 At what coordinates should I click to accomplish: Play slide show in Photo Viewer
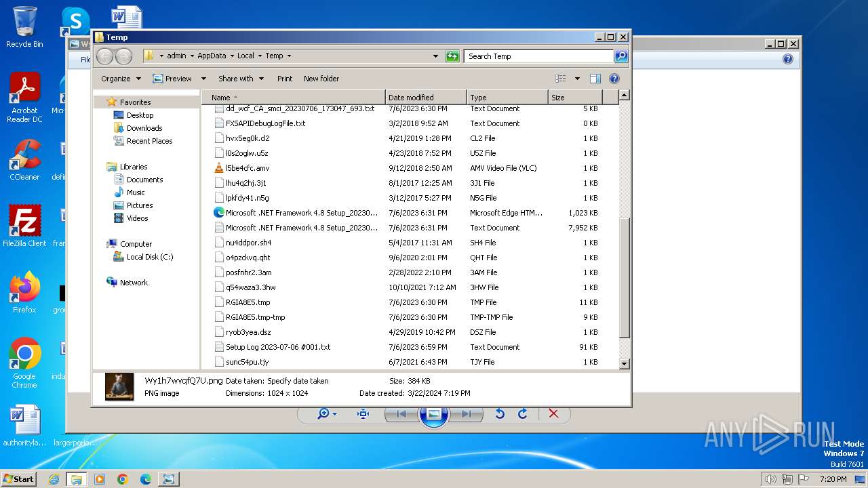[434, 413]
